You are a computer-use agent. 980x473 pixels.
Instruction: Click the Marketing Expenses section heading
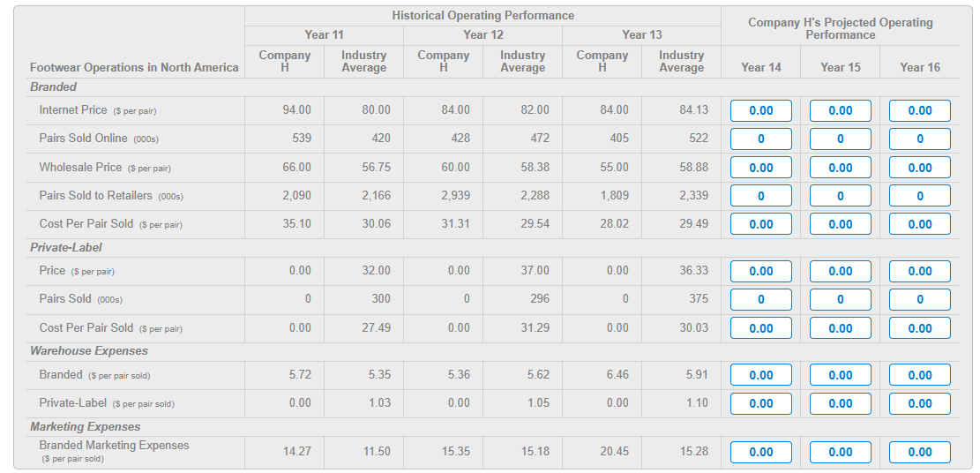[85, 427]
